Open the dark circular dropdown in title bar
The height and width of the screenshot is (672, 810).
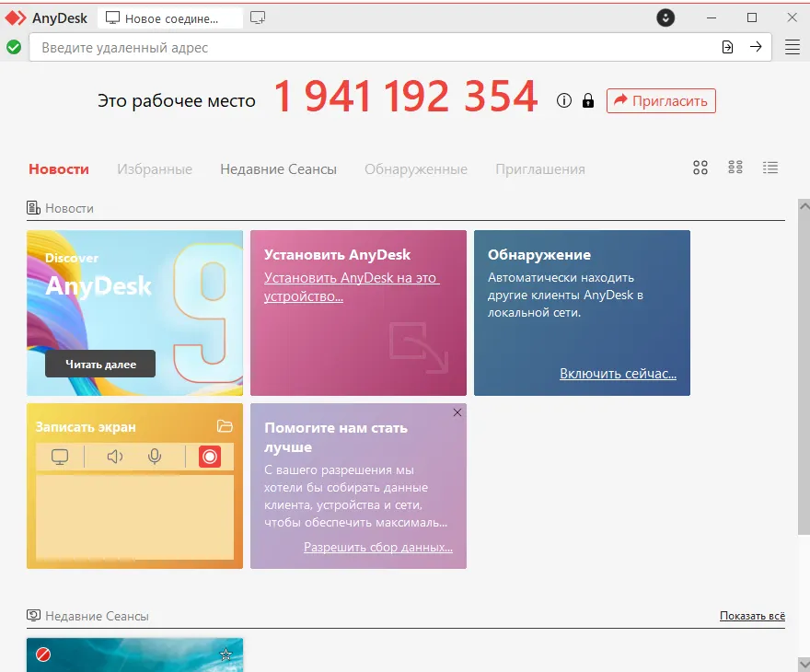coord(665,17)
